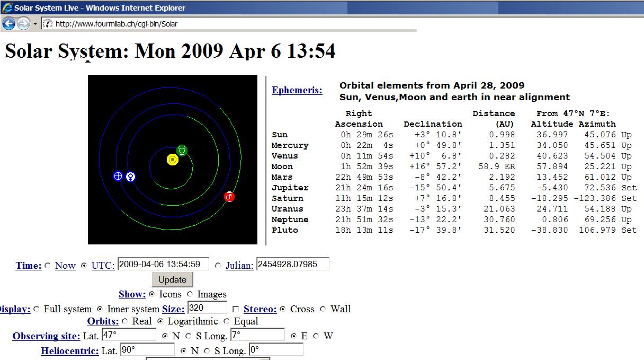Viewport: 644px width, 360px height.
Task: Open the recent pages dropdown arrow
Action: 35,24
